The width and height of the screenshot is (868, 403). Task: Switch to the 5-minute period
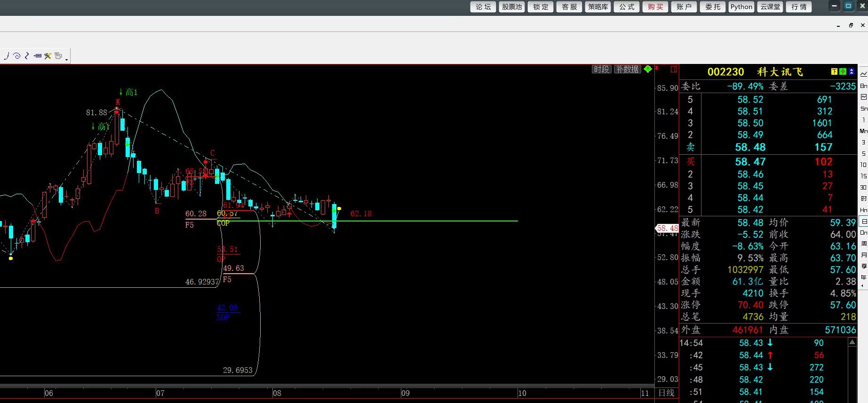pos(864,153)
